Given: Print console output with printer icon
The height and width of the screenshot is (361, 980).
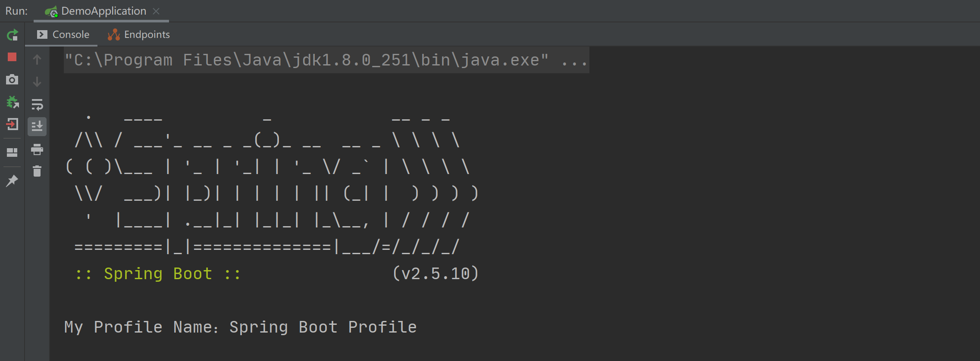Looking at the screenshot, I should pos(37,149).
